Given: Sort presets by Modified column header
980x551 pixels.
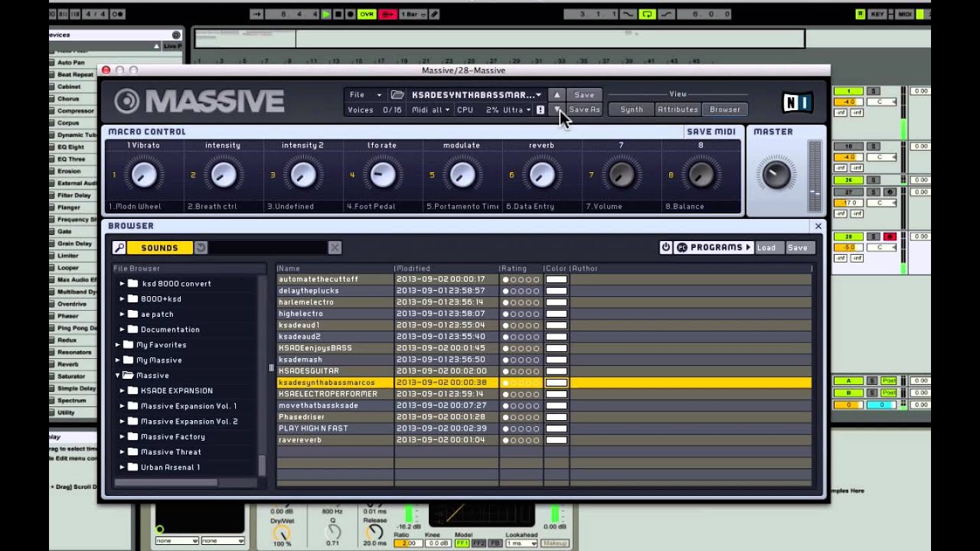Looking at the screenshot, I should (x=446, y=269).
